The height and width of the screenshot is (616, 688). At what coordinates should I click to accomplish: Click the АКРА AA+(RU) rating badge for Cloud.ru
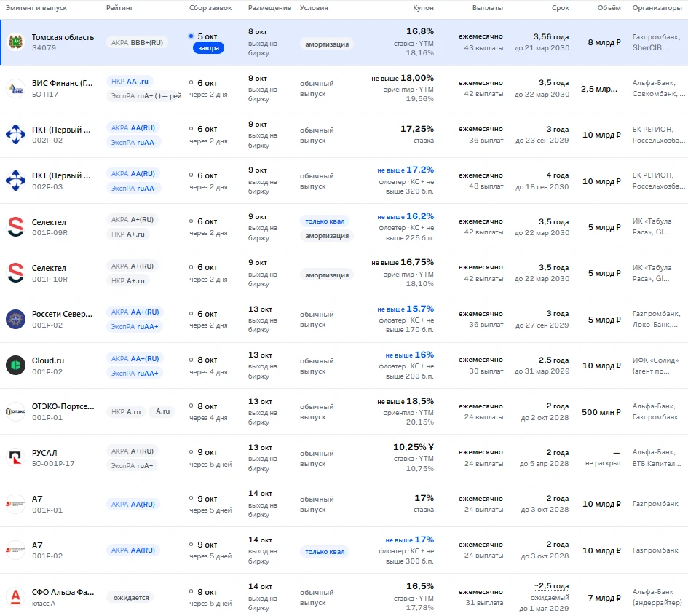(135, 358)
